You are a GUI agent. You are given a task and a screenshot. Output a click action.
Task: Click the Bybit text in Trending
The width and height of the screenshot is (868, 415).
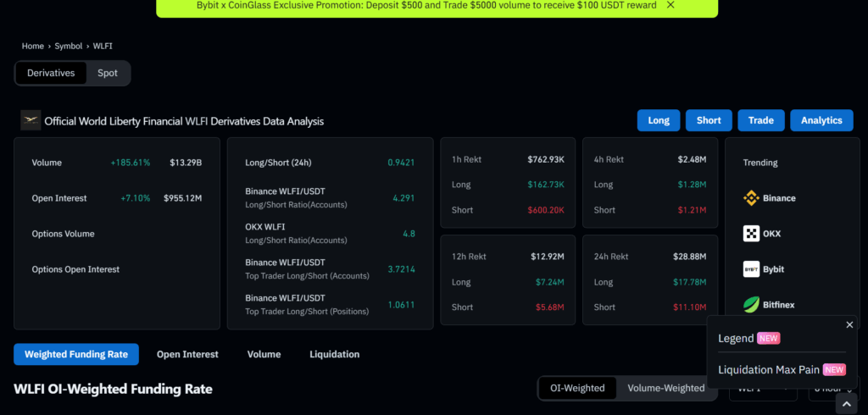pyautogui.click(x=773, y=269)
